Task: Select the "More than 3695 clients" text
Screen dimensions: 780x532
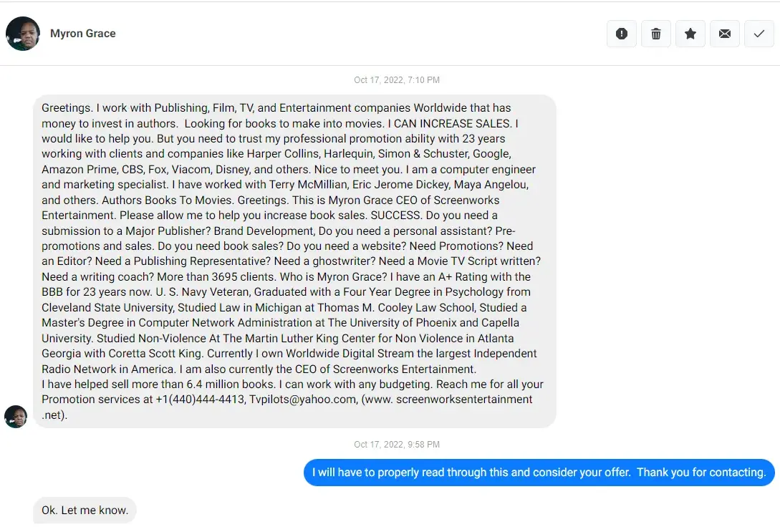Action: pos(216,276)
